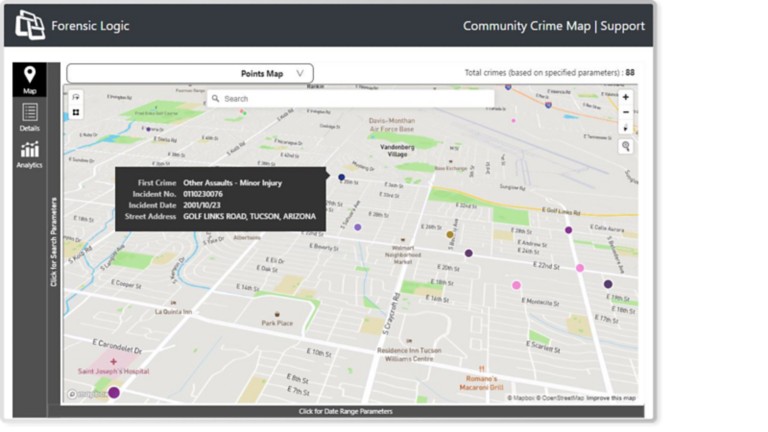Click the Saint Joseph's Hospital cross icon

tap(114, 362)
